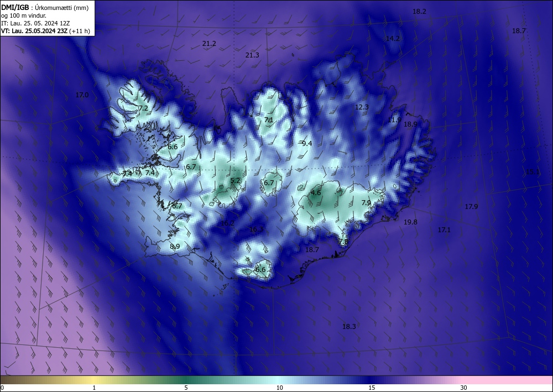Click the legend label '10'
This screenshot has width=553, height=392.
point(279,388)
